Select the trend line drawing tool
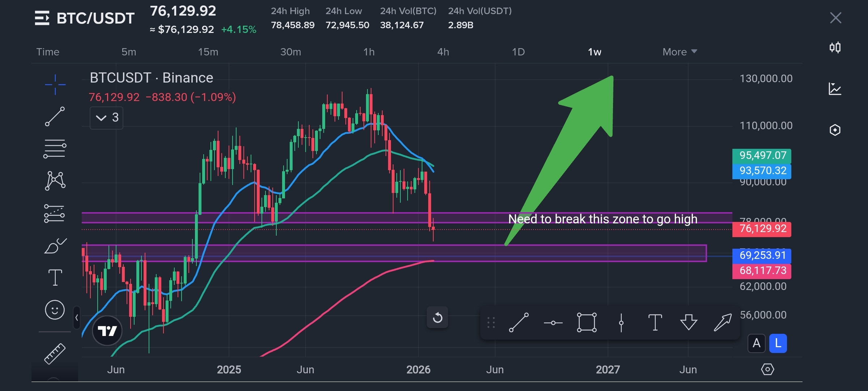This screenshot has width=868, height=391. coord(55,117)
